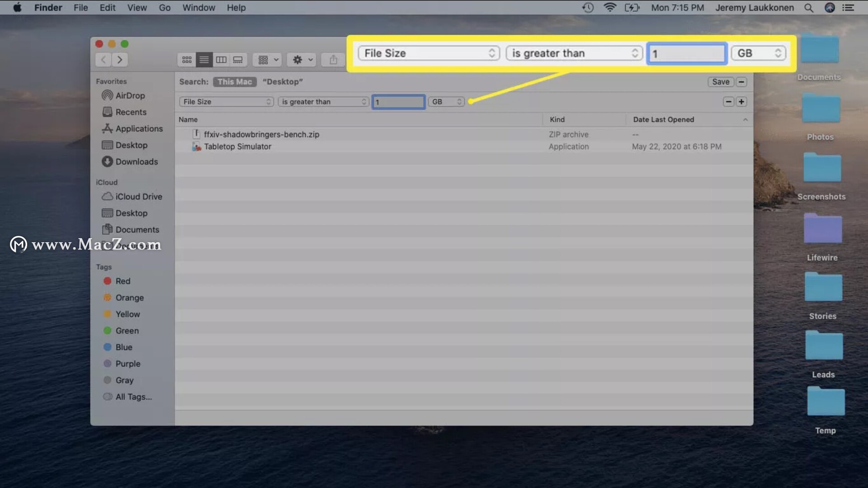Click the Share toolbar button
The width and height of the screenshot is (868, 488).
pos(333,60)
